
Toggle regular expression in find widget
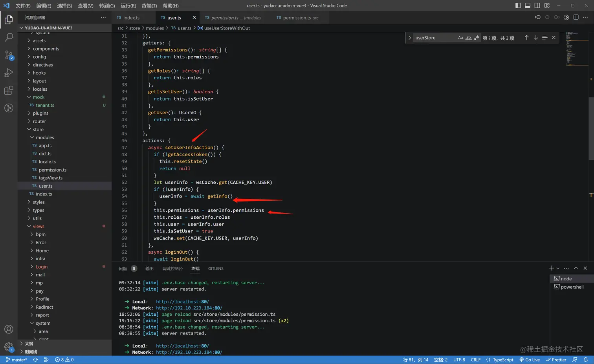coord(477,38)
